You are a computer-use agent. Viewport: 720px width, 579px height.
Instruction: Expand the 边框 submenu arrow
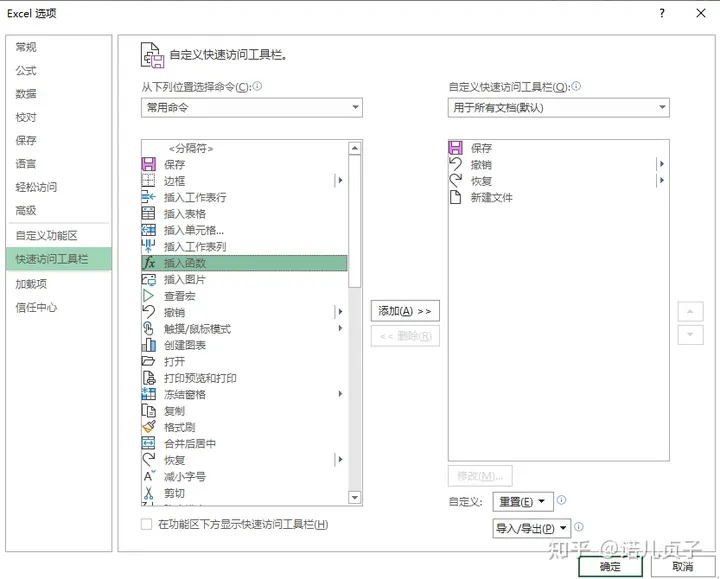[340, 180]
